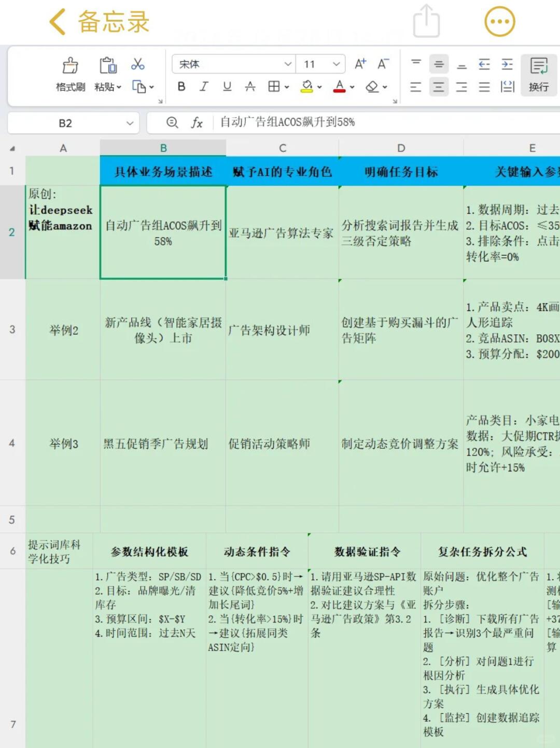Expand the 粘贴 paste options arrow
The height and width of the screenshot is (748, 560).
click(119, 87)
